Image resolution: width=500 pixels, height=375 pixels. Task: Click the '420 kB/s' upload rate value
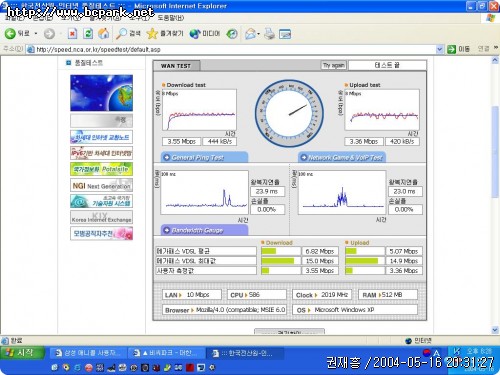402,142
